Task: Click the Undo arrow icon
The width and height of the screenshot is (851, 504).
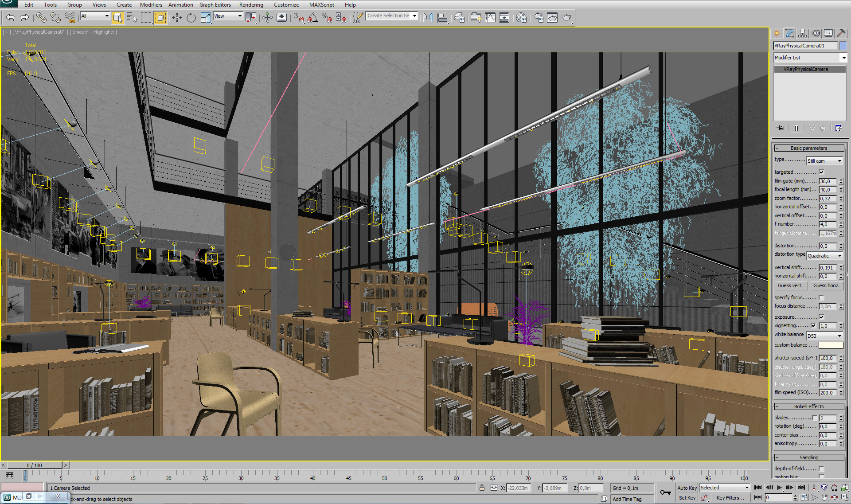Action: point(11,18)
